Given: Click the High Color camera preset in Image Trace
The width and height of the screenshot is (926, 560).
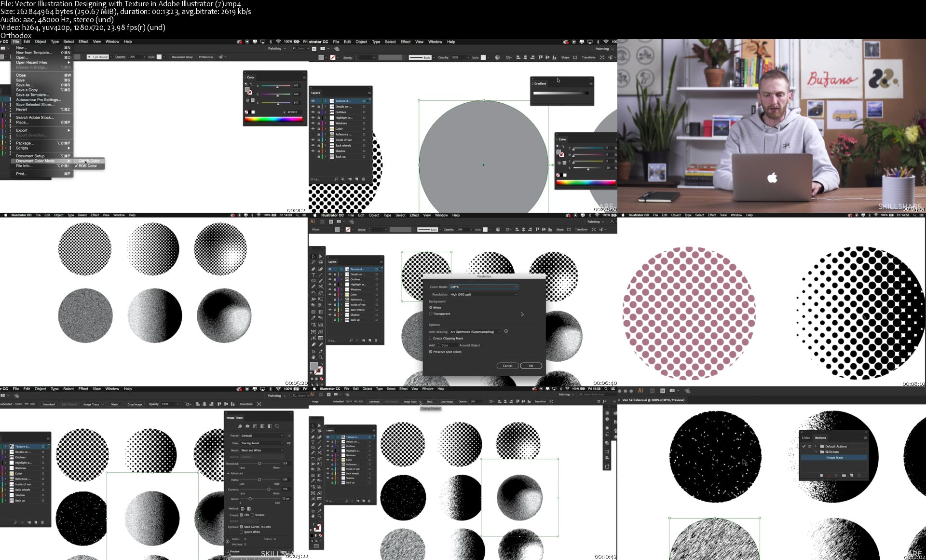Looking at the screenshot, I should click(247, 426).
